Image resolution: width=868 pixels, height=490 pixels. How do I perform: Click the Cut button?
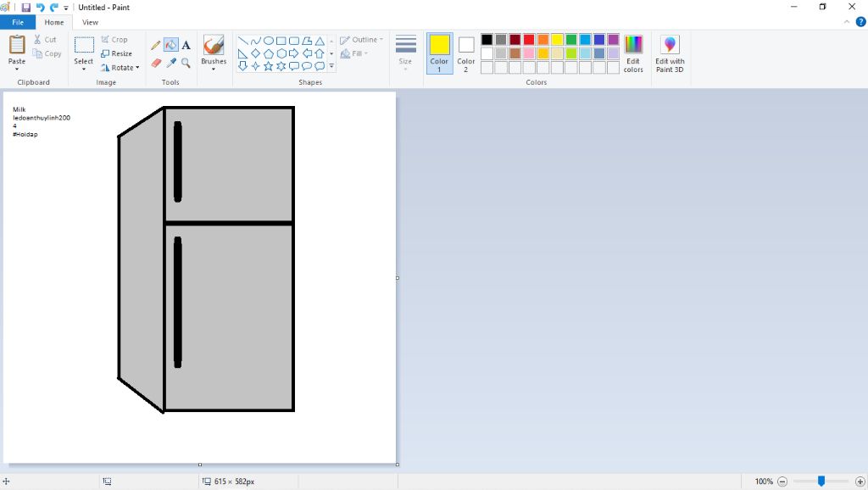[x=45, y=39]
